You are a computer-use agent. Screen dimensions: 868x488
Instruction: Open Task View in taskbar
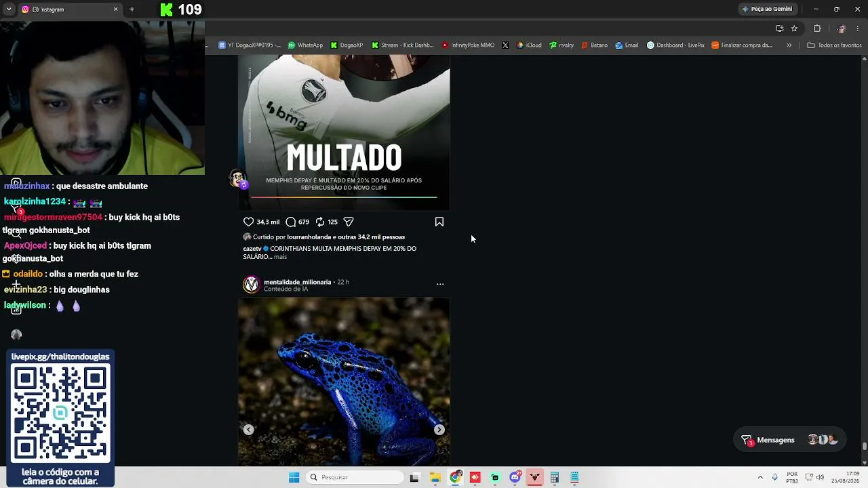[x=414, y=477]
